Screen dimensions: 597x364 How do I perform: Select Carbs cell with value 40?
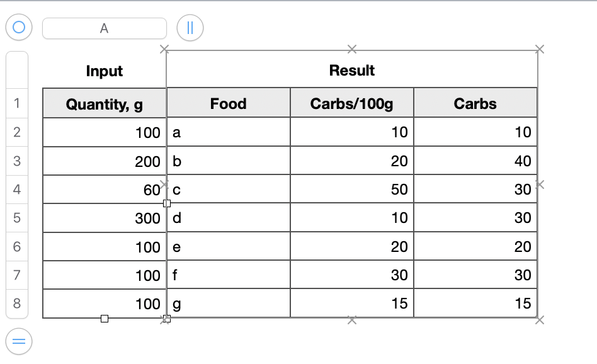475,161
